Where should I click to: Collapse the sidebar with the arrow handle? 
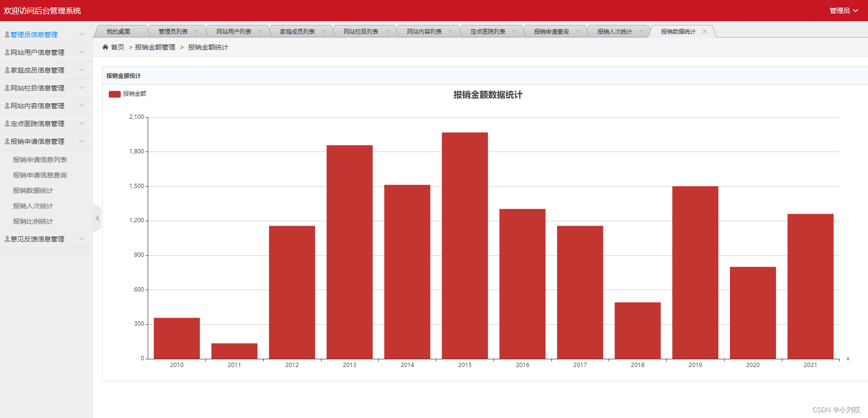click(97, 218)
